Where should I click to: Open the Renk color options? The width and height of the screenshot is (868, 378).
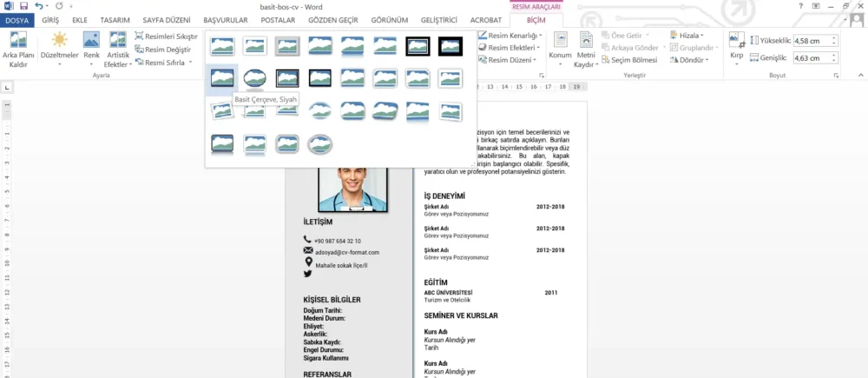[91, 50]
